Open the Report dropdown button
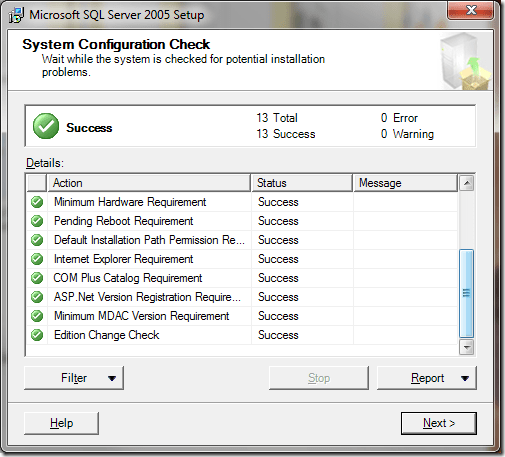This screenshot has height=457, width=505. pos(427,378)
